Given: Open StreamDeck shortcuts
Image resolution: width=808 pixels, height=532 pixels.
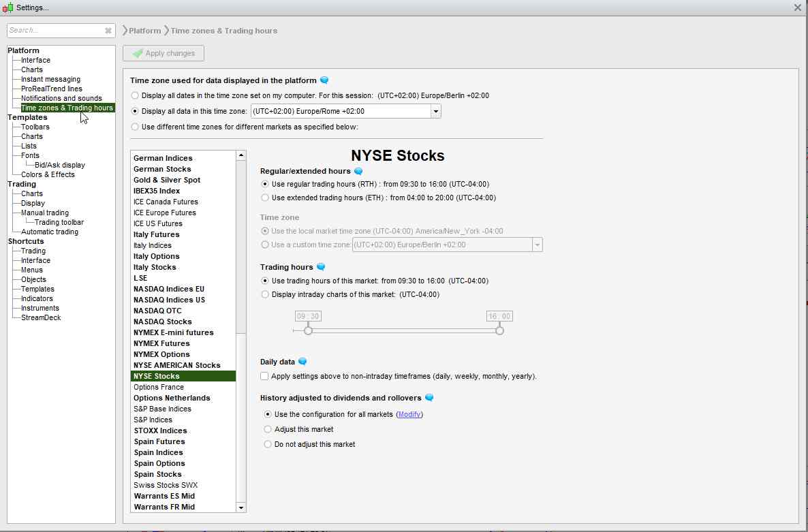Looking at the screenshot, I should click(x=41, y=317).
